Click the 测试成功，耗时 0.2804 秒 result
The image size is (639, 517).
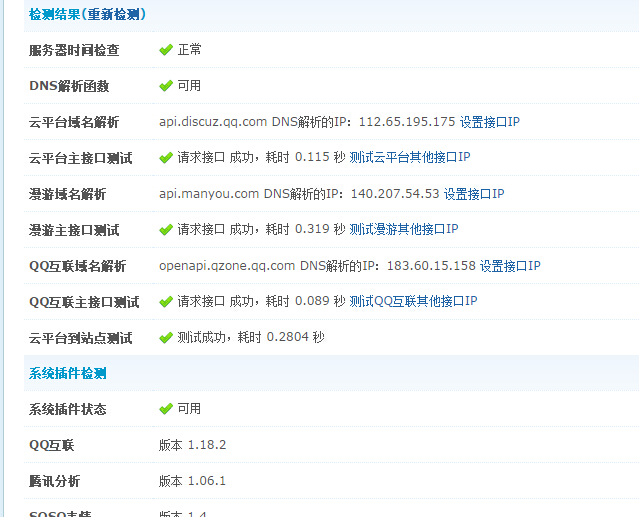tap(251, 337)
